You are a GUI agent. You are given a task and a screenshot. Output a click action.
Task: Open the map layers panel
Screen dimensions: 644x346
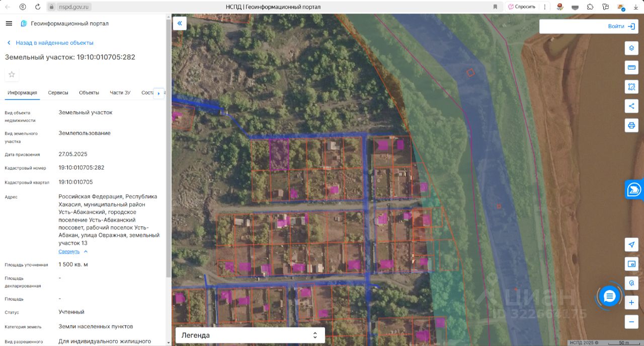631,48
